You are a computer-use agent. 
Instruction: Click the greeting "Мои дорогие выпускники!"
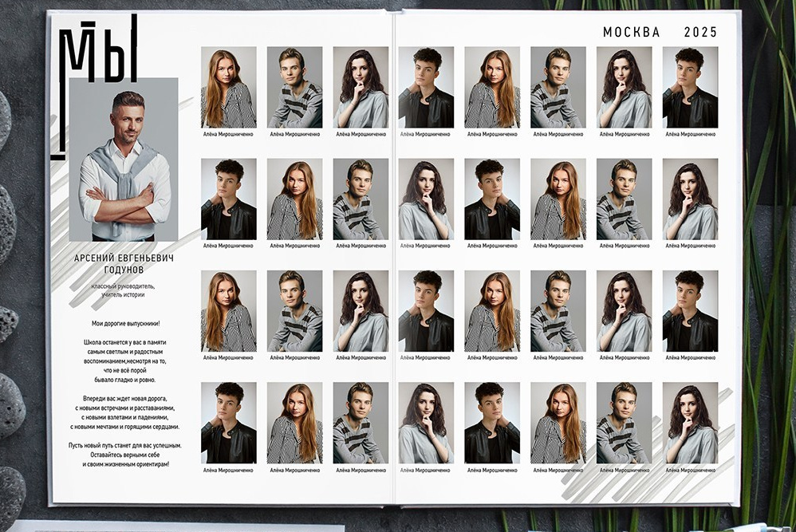pos(125,323)
